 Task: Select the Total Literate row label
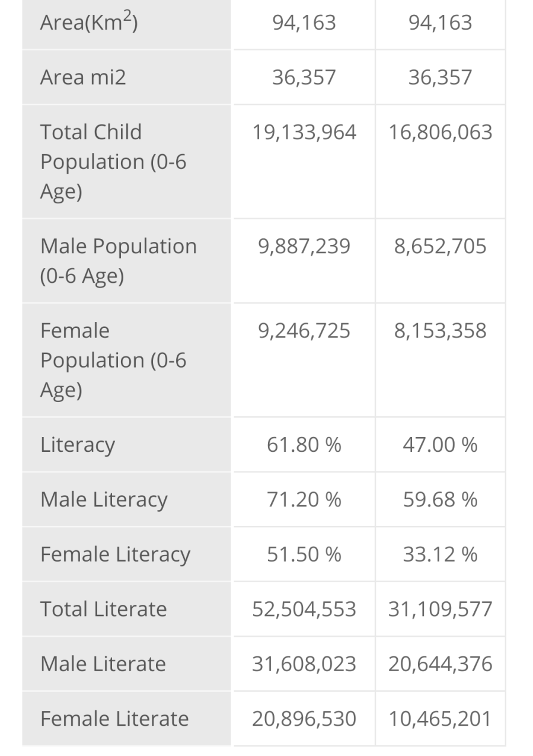click(x=103, y=609)
